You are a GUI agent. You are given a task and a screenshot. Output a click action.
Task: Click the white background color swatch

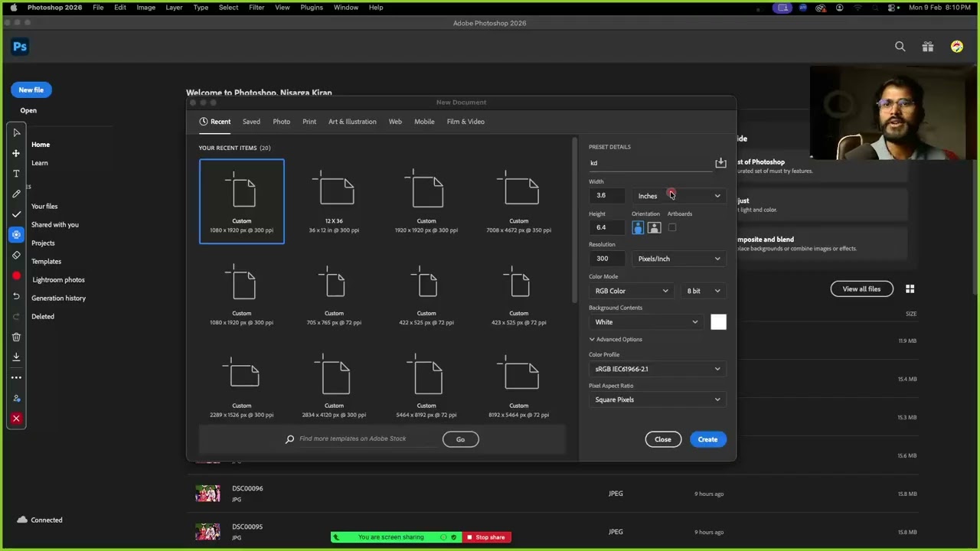tap(718, 322)
